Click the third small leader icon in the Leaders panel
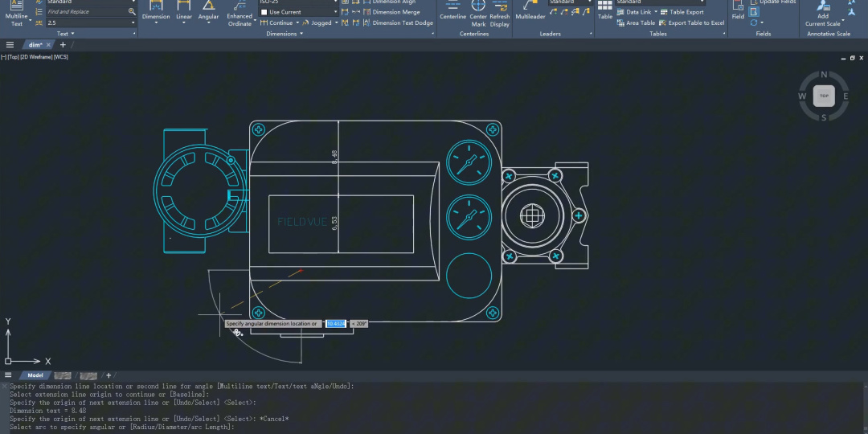 click(x=574, y=11)
